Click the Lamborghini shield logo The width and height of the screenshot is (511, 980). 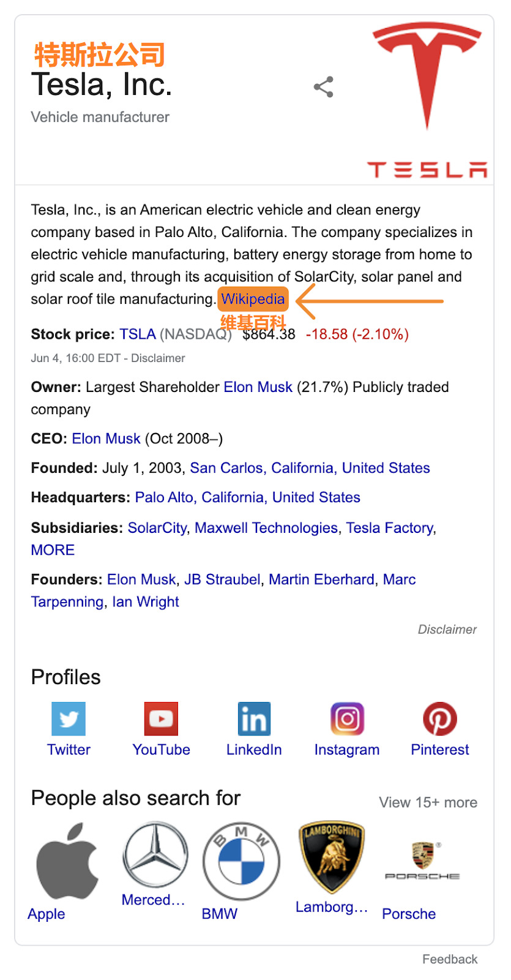(x=330, y=858)
